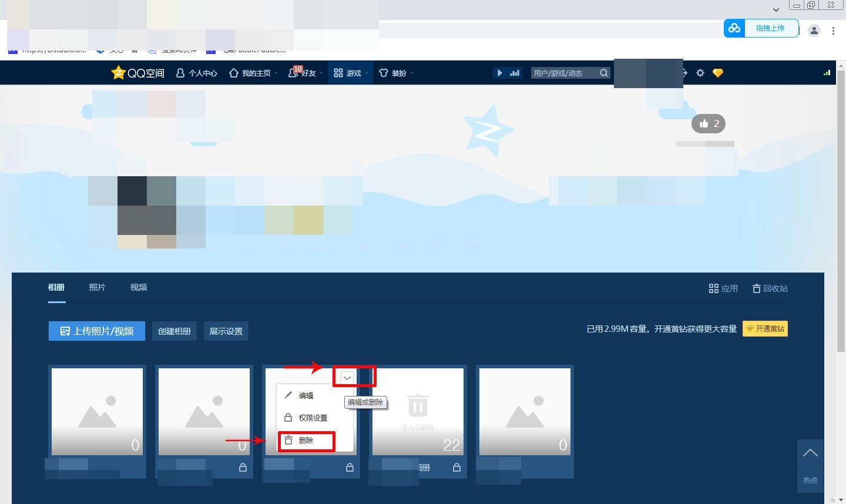Select 删除 in the album context menu
The image size is (846, 504).
coord(305,441)
